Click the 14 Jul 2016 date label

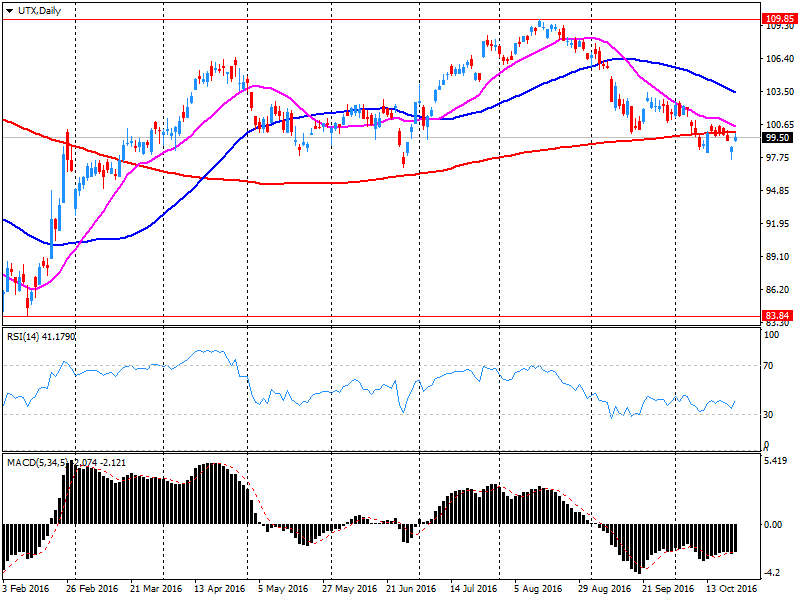[x=473, y=589]
